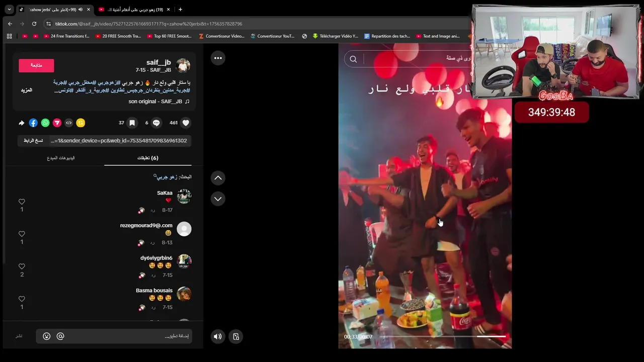Open the saif__jb username link
The image size is (644, 362).
(x=158, y=62)
